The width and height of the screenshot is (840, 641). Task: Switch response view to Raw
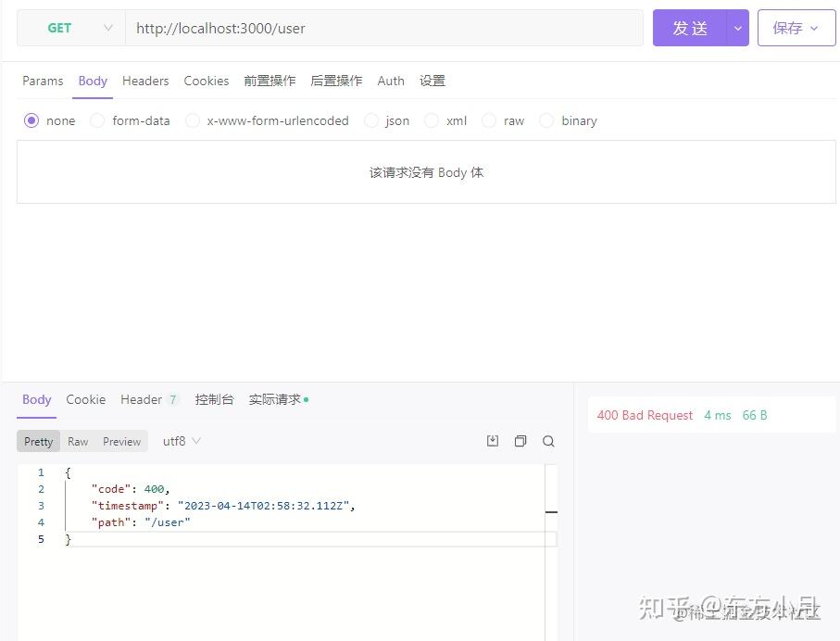(x=78, y=441)
